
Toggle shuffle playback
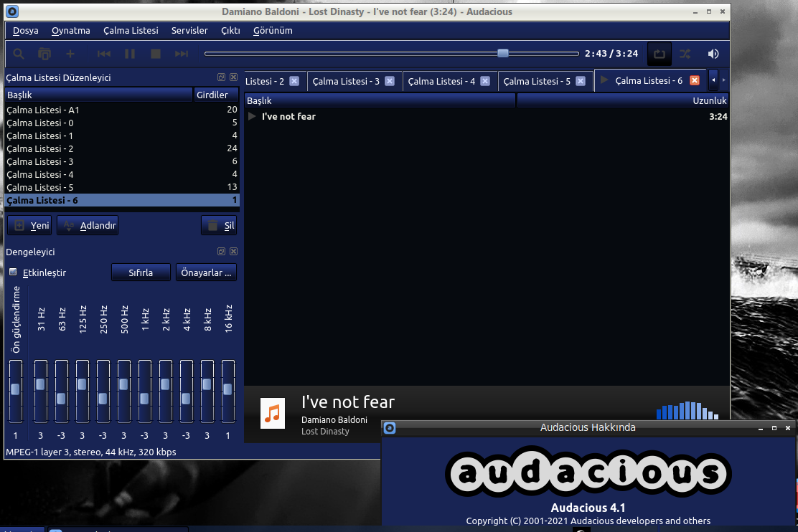[x=685, y=54]
